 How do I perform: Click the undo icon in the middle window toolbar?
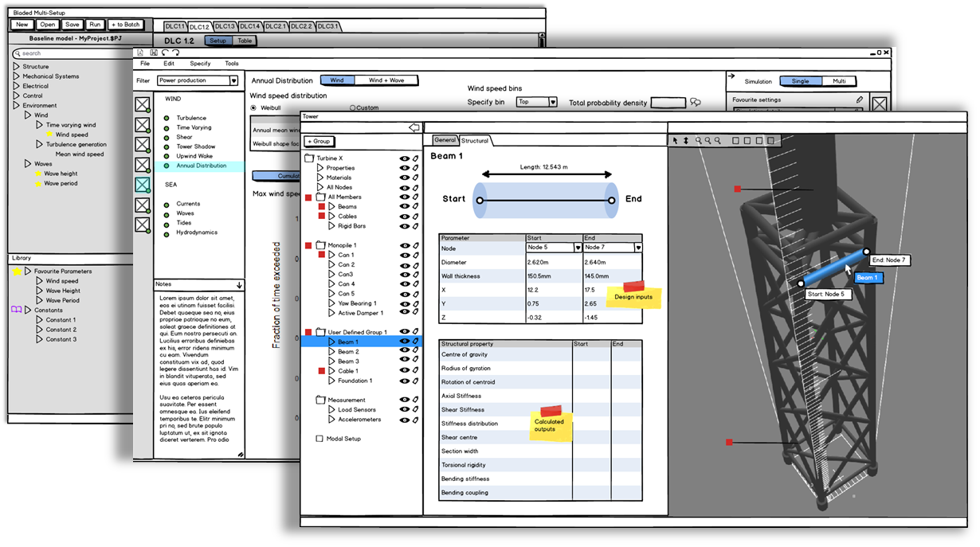pyautogui.click(x=164, y=53)
